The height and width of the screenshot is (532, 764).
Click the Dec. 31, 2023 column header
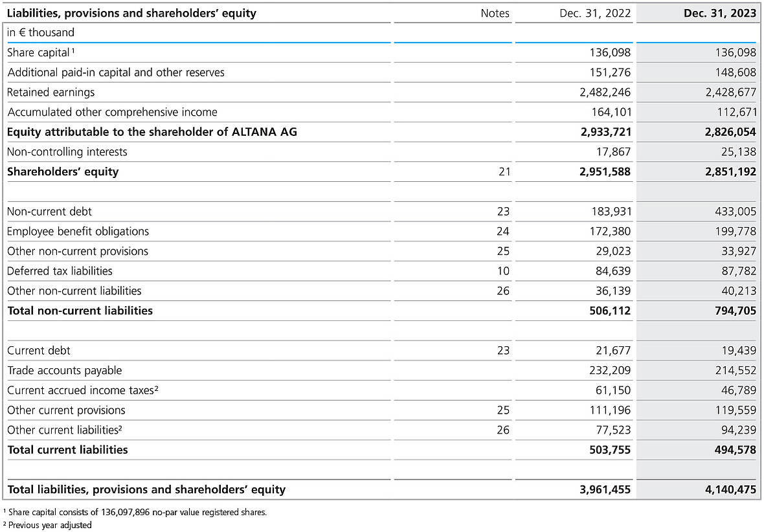(x=719, y=13)
